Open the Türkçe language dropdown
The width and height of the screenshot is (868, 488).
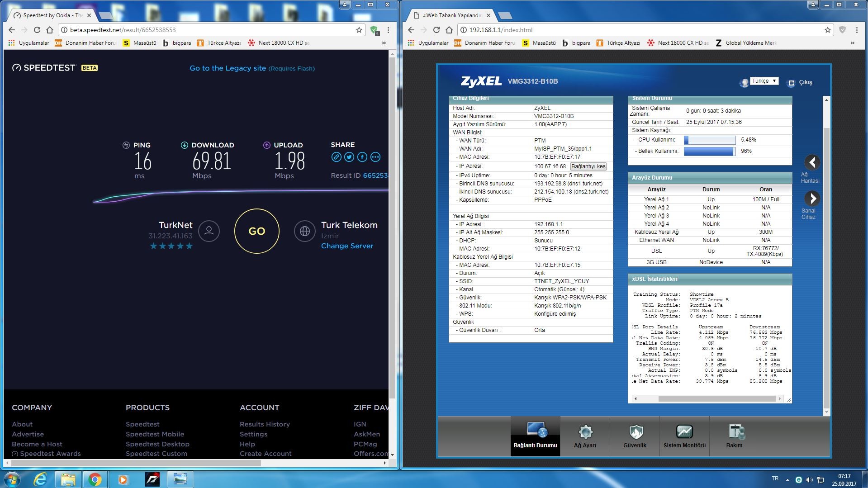764,81
